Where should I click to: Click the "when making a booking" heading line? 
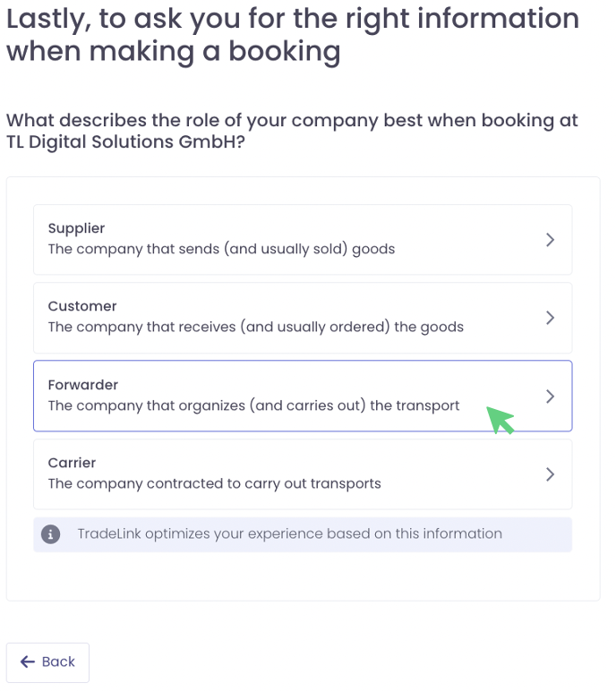[x=173, y=52]
